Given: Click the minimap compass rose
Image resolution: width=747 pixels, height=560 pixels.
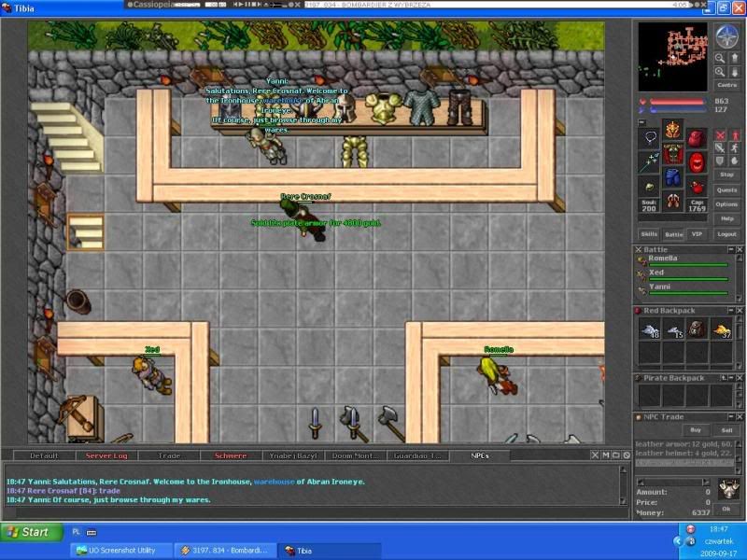Looking at the screenshot, I should [727, 35].
